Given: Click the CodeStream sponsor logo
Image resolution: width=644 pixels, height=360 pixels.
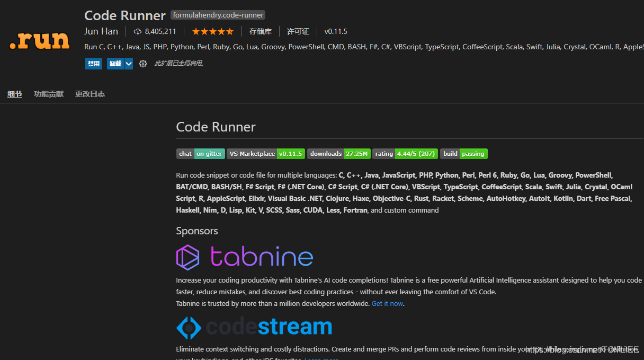Looking at the screenshot, I should pos(254,327).
